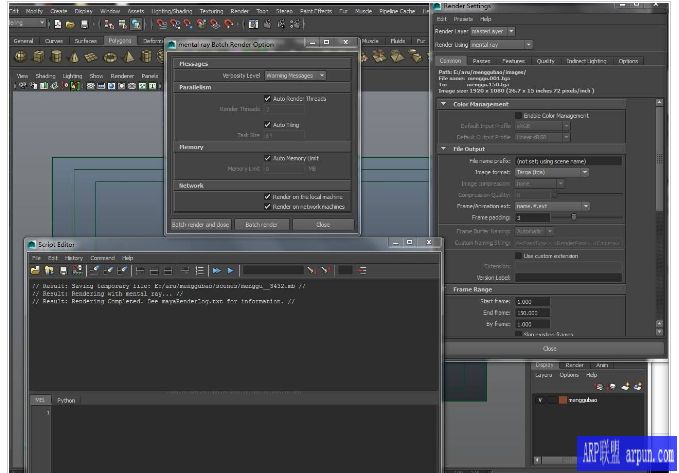Click the Frame padding slider
The height and width of the screenshot is (473, 679).
pos(573,217)
